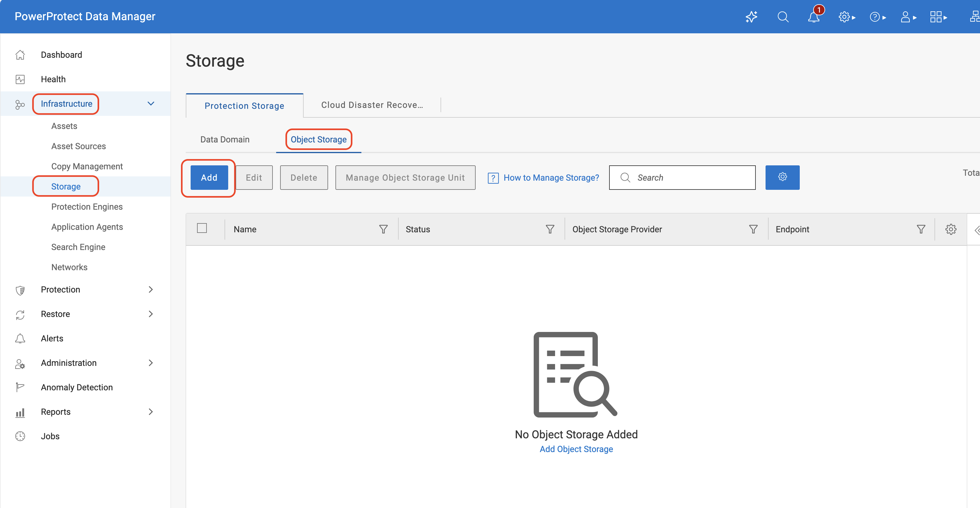Select the Data Domain sub-tab

click(225, 140)
